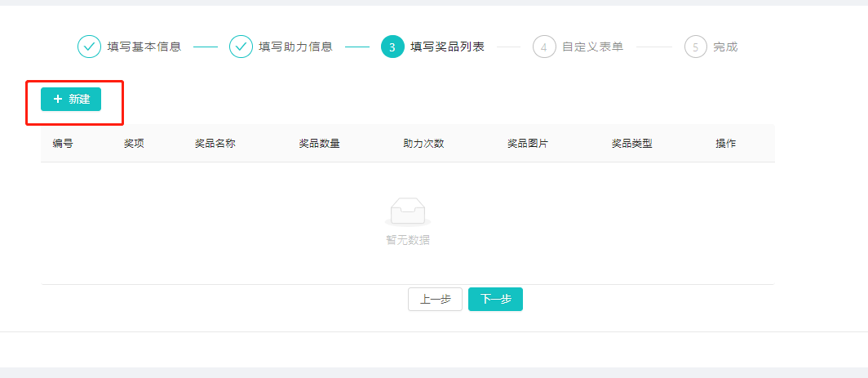Click the 奖品数量 column header
This screenshot has height=378, width=868.
point(320,144)
